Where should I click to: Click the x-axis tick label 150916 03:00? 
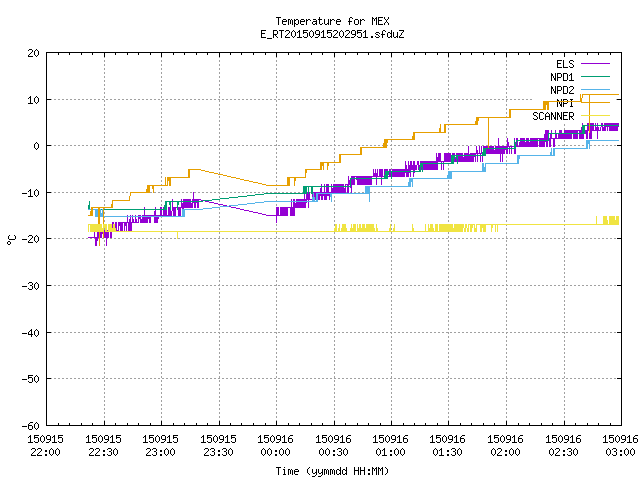coord(620,446)
